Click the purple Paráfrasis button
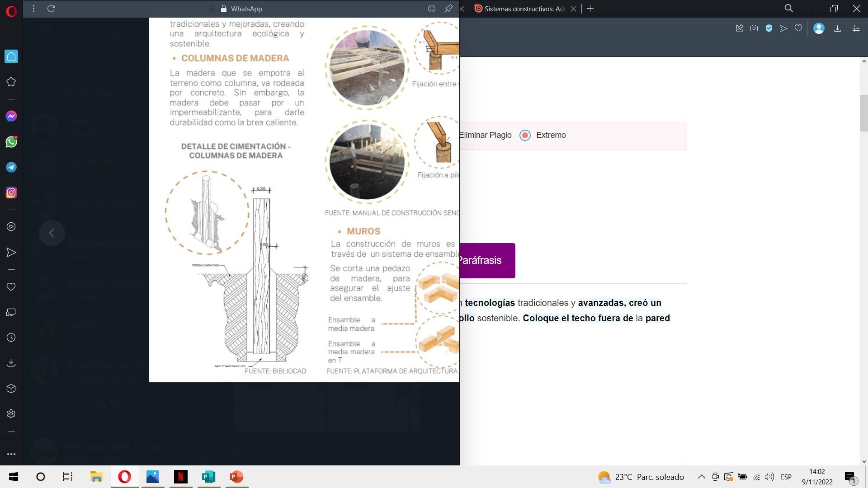The height and width of the screenshot is (488, 868). 487,260
